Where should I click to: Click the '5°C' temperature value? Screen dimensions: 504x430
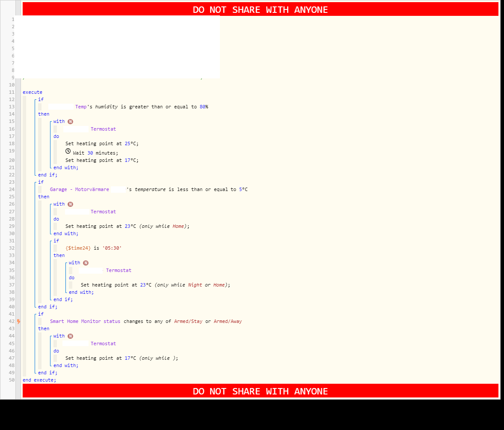243,189
